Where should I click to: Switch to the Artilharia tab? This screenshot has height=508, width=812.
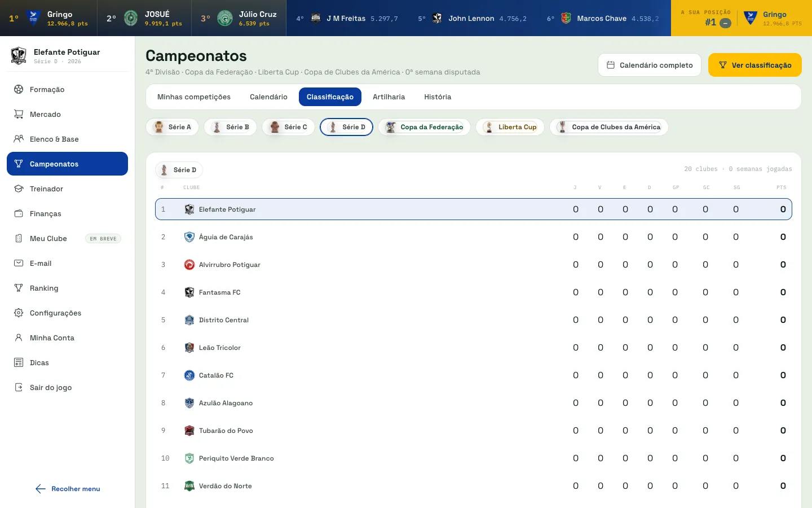[389, 97]
